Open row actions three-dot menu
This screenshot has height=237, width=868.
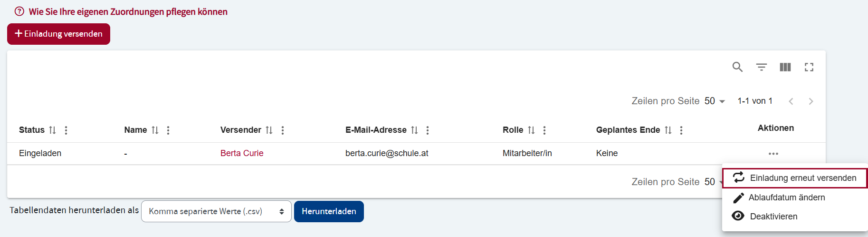click(x=773, y=154)
